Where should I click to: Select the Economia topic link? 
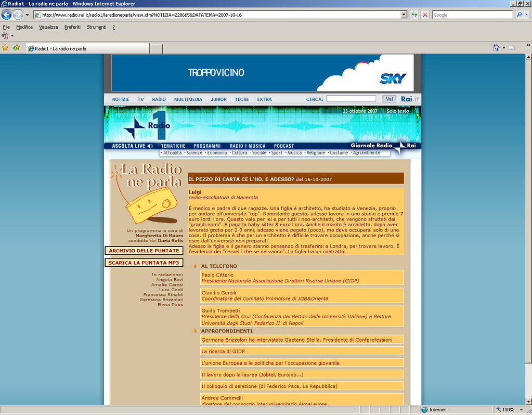tap(217, 153)
